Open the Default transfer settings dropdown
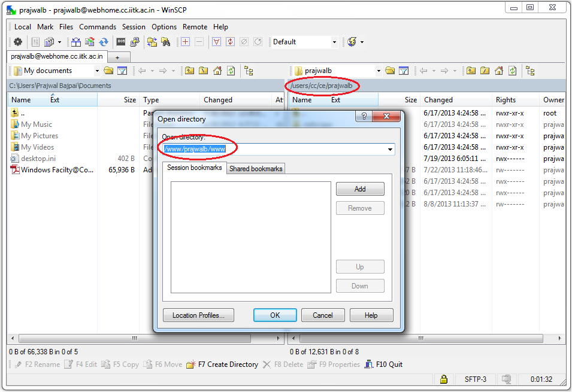 click(x=334, y=42)
